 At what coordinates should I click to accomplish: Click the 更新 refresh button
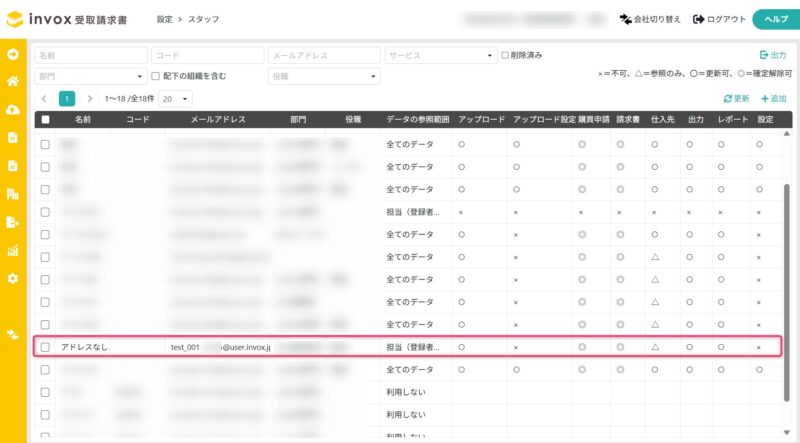tap(736, 99)
